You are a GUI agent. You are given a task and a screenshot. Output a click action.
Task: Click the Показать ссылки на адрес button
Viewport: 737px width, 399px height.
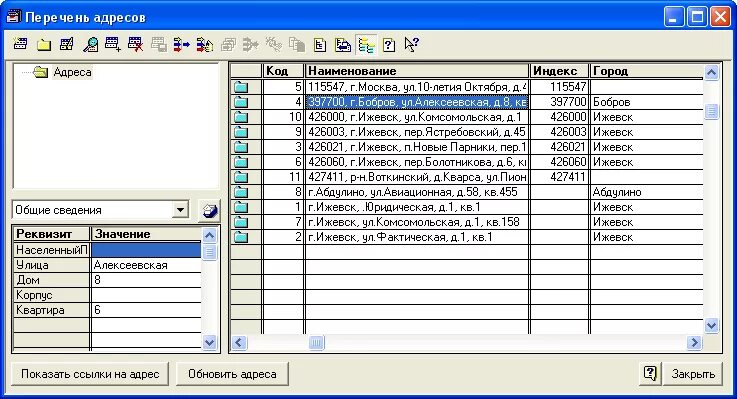coord(90,374)
